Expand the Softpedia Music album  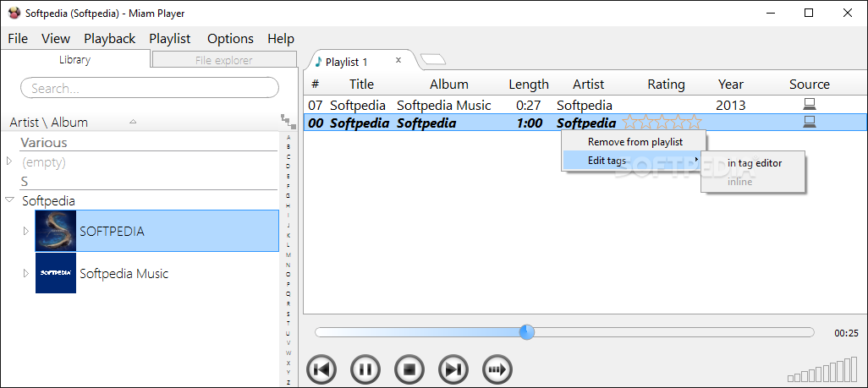tap(25, 273)
